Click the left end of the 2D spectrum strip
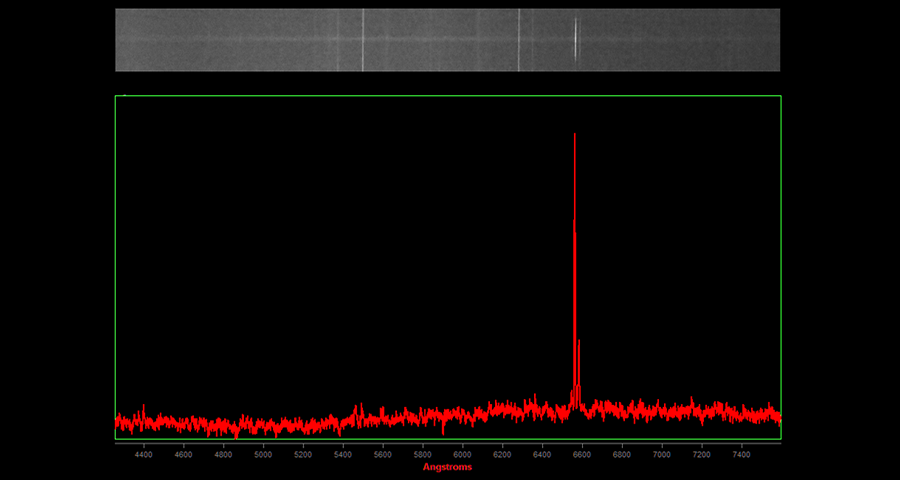This screenshot has width=900, height=480. pyautogui.click(x=119, y=40)
